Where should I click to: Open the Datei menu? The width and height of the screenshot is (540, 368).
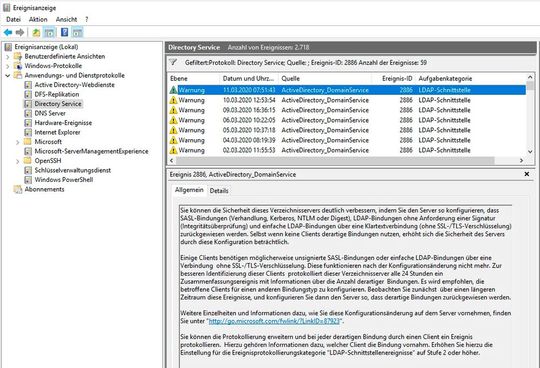(13, 19)
